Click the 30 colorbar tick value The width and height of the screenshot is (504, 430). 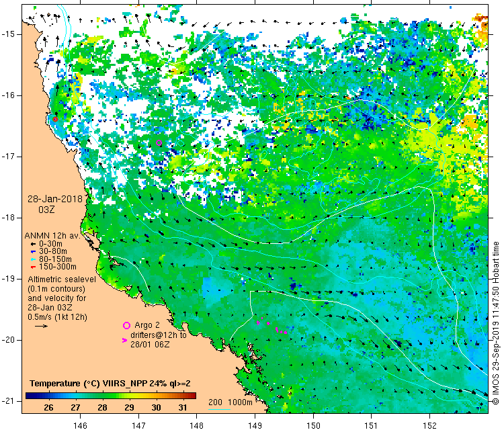156,408
